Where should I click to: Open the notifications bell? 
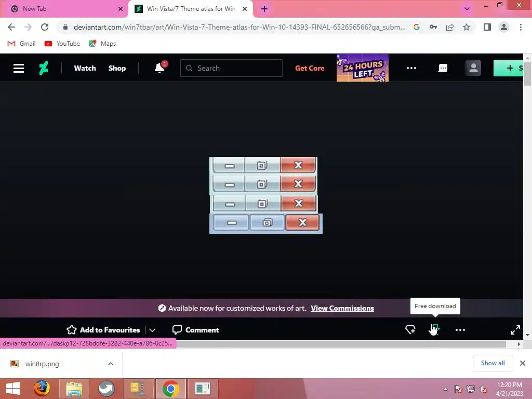(160, 67)
